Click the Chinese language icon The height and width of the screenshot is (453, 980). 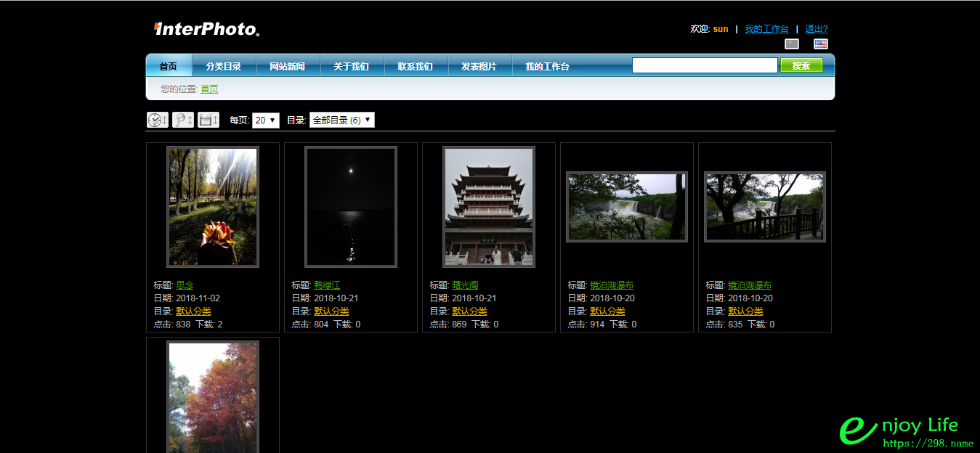tap(791, 44)
